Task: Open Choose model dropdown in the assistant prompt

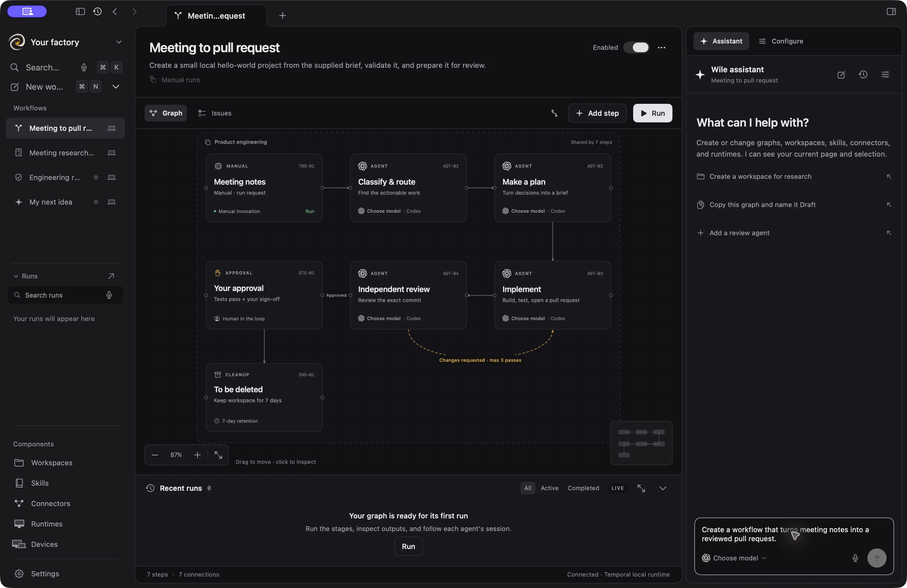Action: (x=734, y=558)
